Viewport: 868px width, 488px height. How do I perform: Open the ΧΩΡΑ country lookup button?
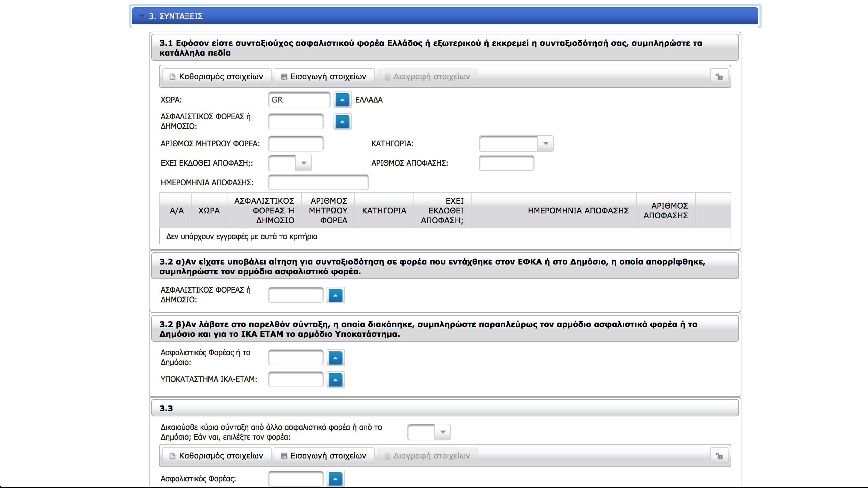point(342,100)
